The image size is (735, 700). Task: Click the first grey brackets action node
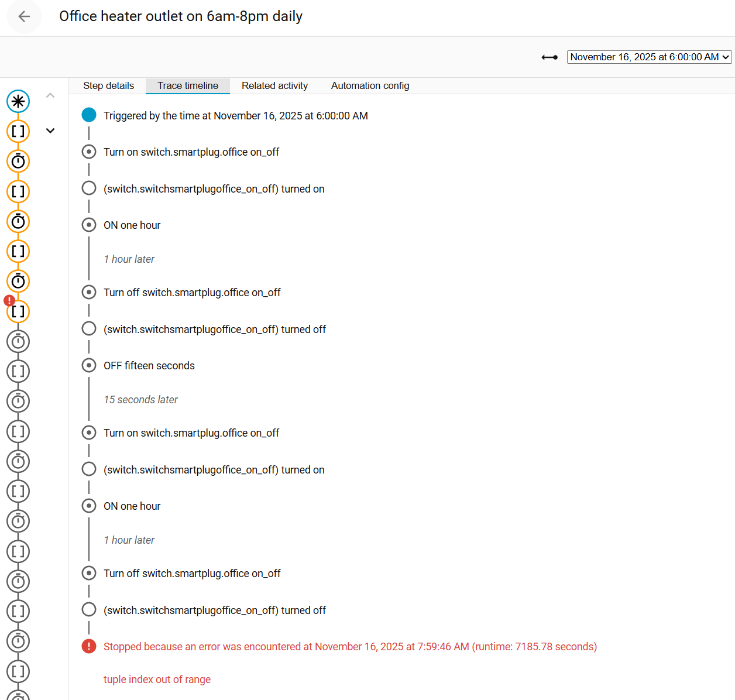18,371
